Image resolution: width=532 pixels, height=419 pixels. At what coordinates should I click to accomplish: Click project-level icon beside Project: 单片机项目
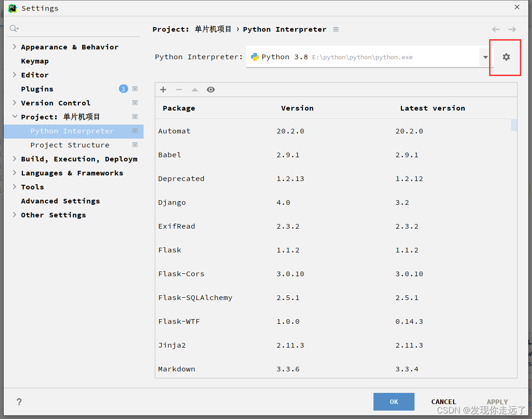click(135, 117)
